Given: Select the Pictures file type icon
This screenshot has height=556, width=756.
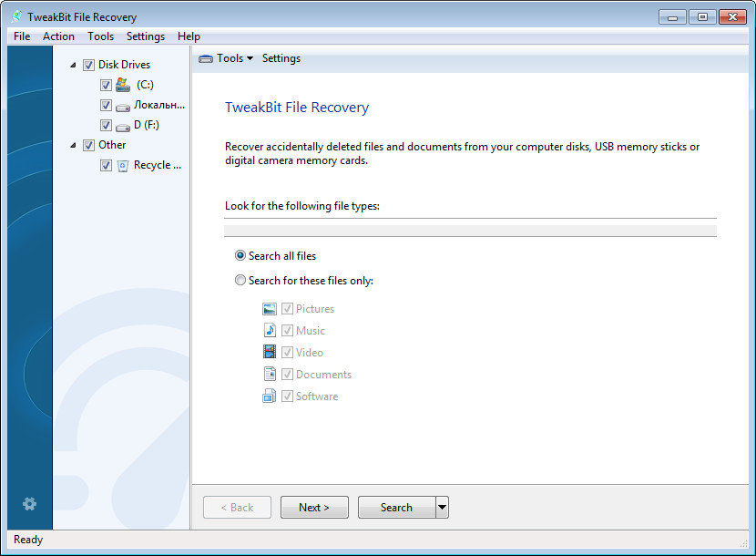Looking at the screenshot, I should 270,308.
